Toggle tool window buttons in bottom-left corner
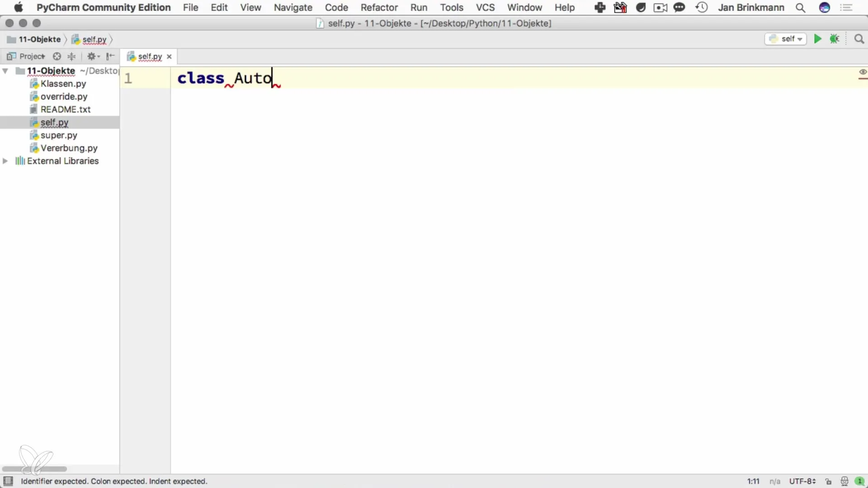Screen dimensions: 868x488 click(8, 481)
